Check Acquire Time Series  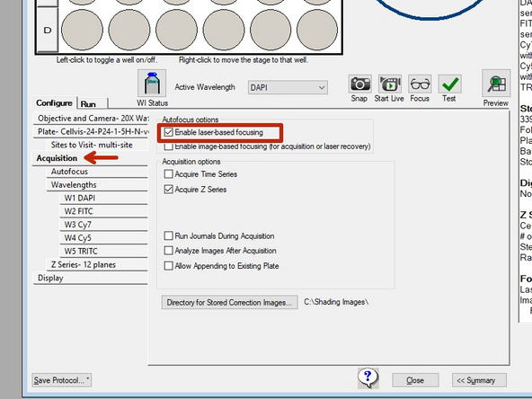(169, 174)
